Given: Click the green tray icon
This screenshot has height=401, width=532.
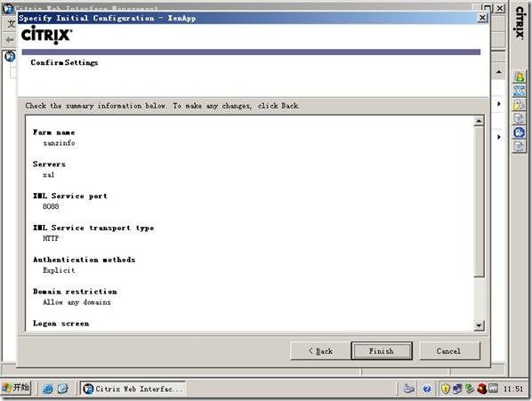Looking at the screenshot, I should [x=469, y=389].
